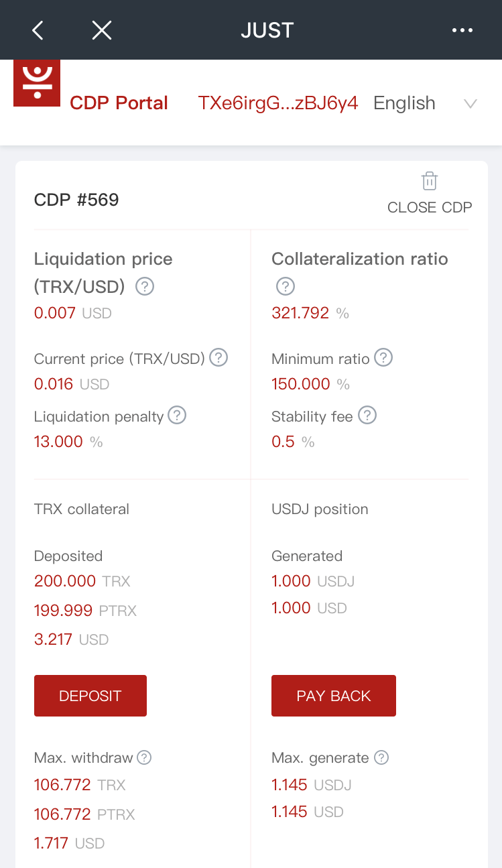Show help for Minimum ratio
The height and width of the screenshot is (868, 502).
pos(383,357)
